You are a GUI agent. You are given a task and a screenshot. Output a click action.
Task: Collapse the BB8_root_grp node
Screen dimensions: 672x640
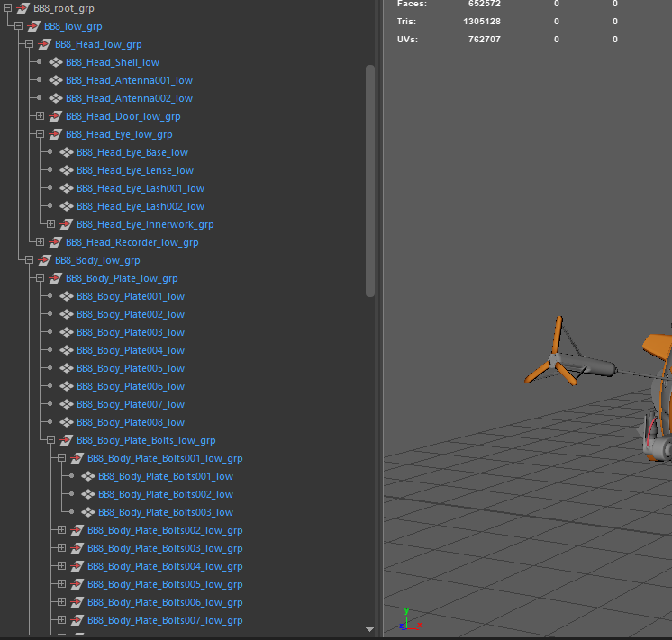7,8
